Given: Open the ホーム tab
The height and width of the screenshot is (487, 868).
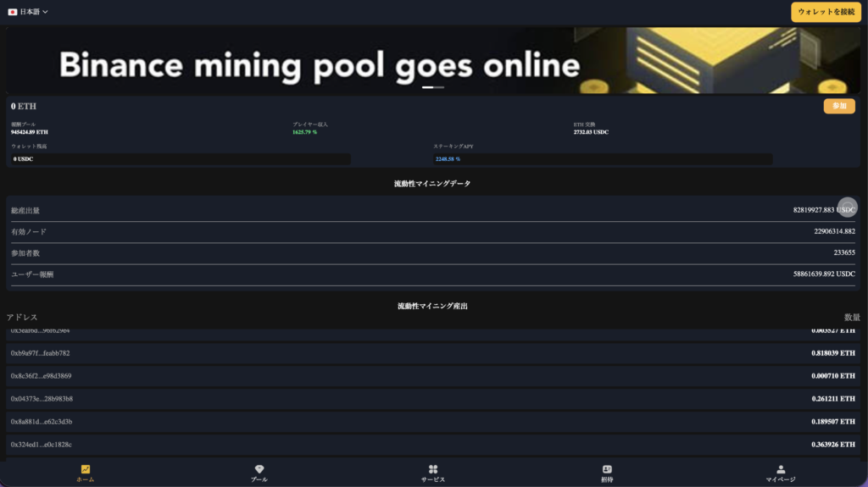Looking at the screenshot, I should tap(86, 473).
